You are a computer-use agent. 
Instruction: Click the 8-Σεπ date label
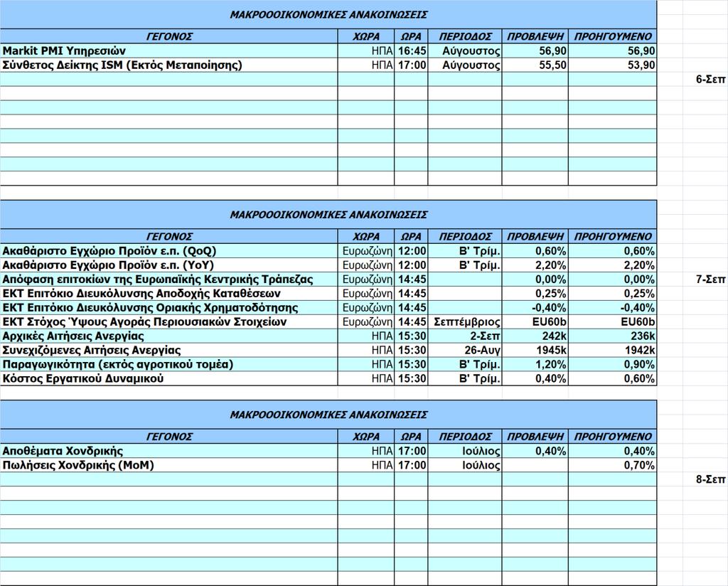[x=710, y=479]
